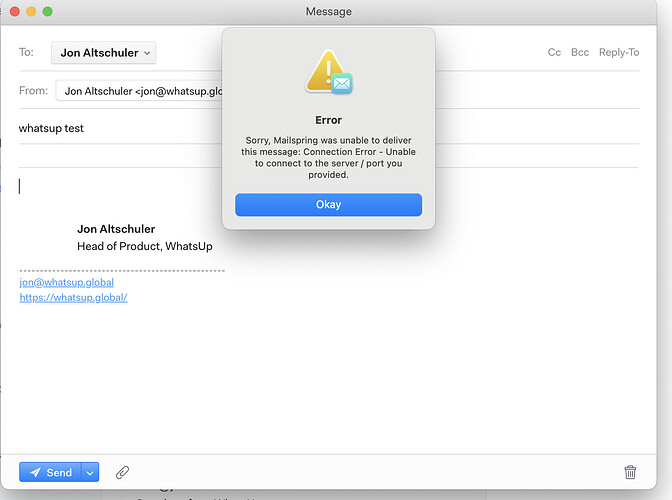672x500 pixels.
Task: Open the send options dropdown arrow
Action: click(x=90, y=472)
